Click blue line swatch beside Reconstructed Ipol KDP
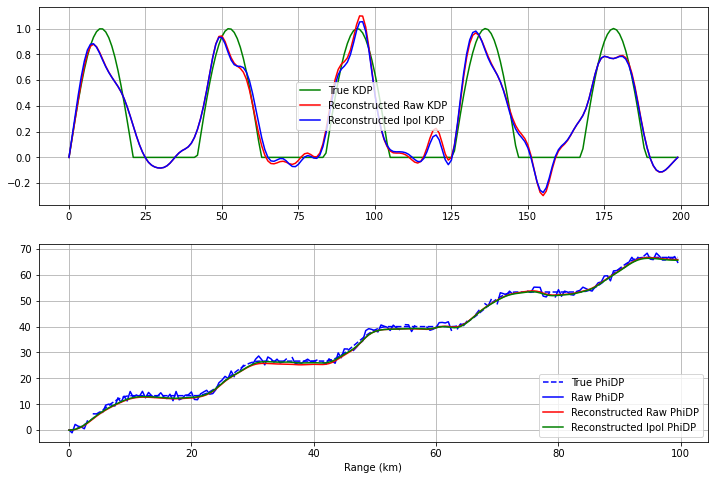 click(x=310, y=120)
